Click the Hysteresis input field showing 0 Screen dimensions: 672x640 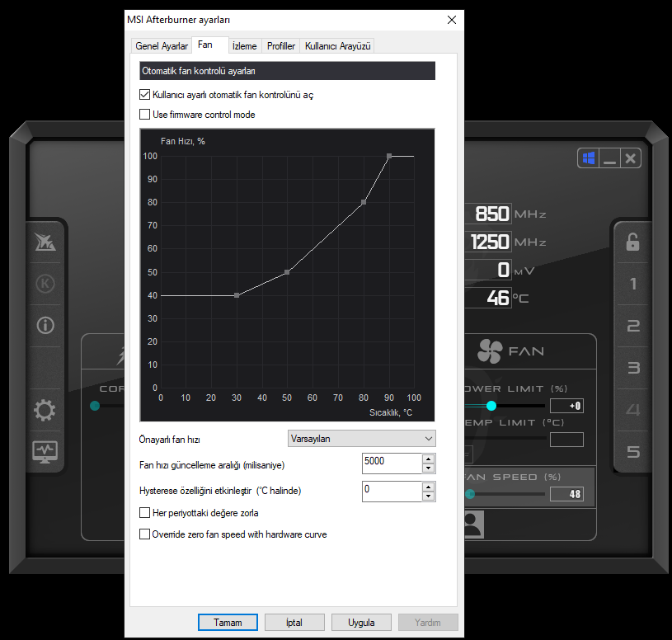coord(392,492)
